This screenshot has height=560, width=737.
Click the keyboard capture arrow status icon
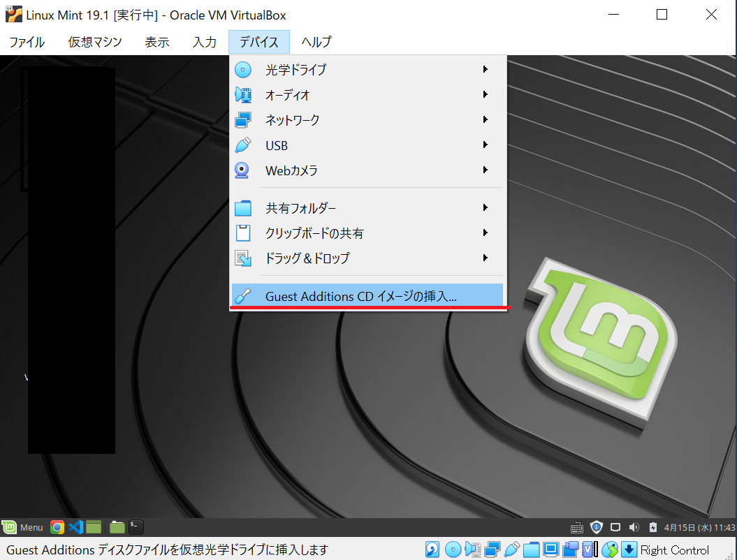(629, 550)
